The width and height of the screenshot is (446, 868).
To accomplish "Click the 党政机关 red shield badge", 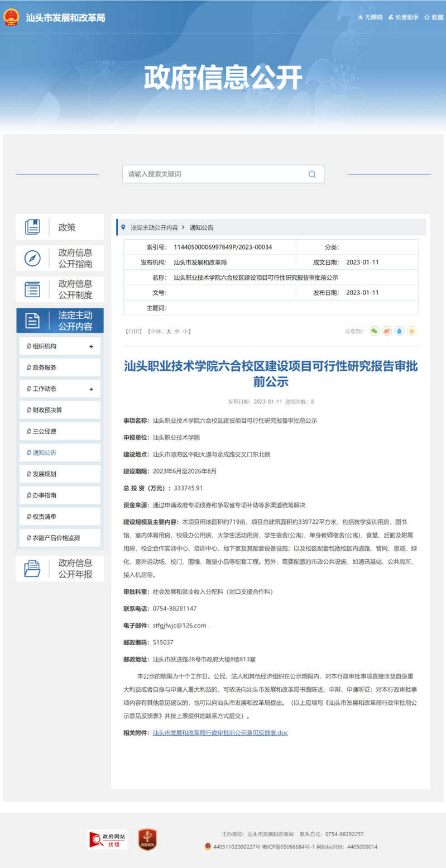I will pos(148,840).
